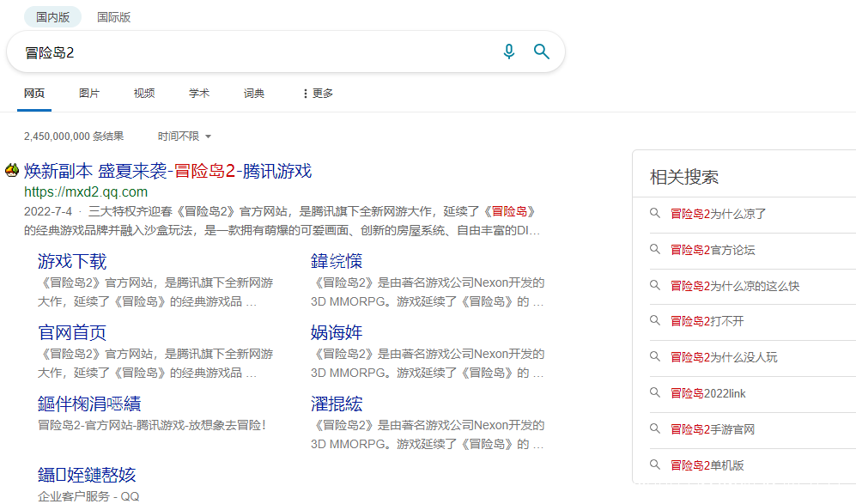This screenshot has width=856, height=504.
Task: Click the favicon beside the first result
Action: (12, 171)
